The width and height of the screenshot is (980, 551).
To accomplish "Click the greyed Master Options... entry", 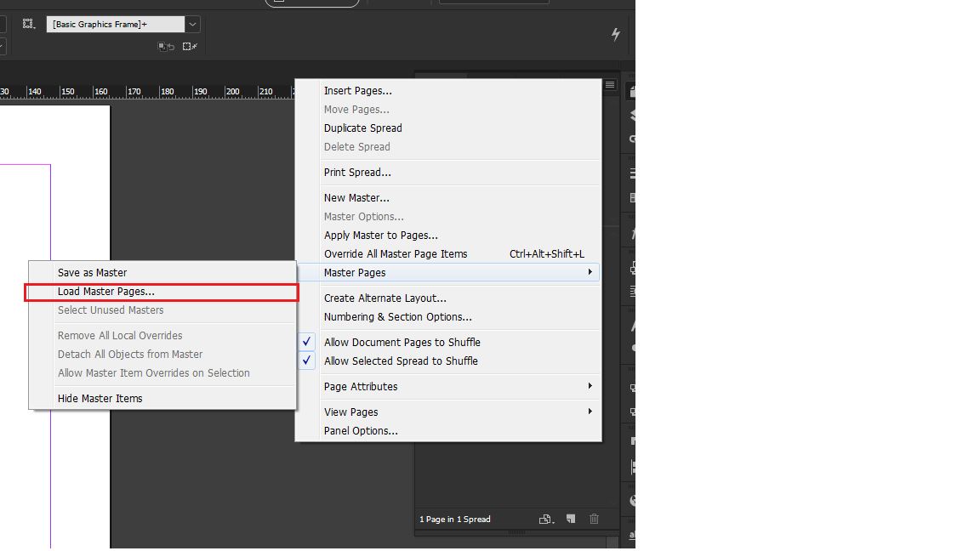I will 448,217.
